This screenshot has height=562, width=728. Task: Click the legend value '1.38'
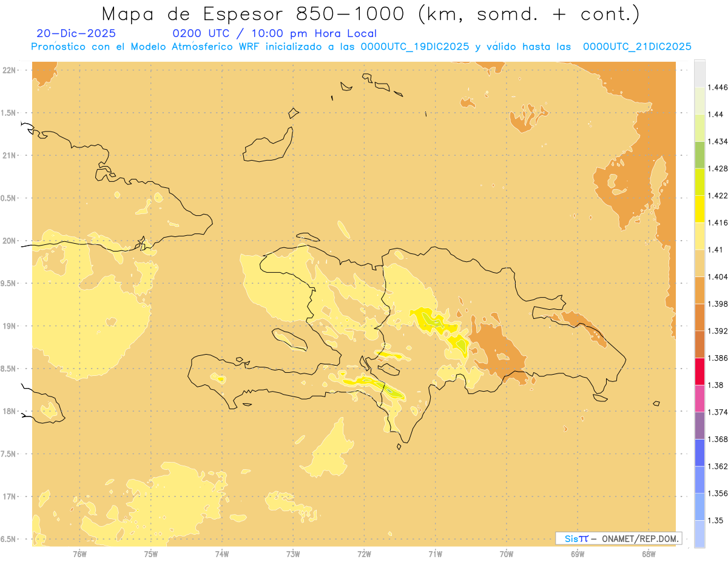coord(715,385)
